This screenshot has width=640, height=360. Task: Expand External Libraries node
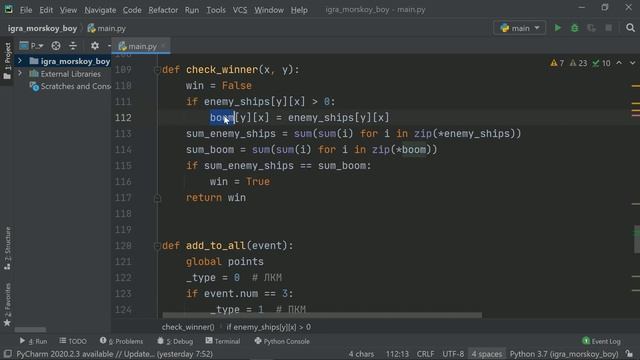click(x=20, y=73)
